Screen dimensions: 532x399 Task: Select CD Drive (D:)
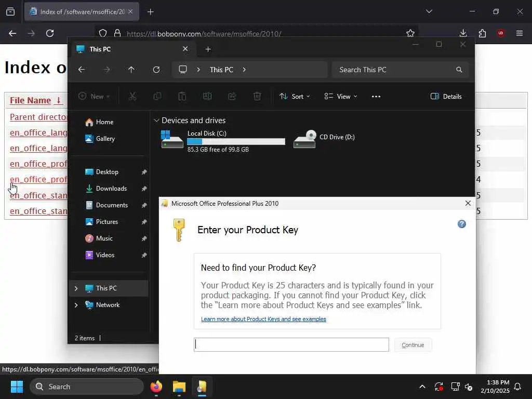tap(325, 139)
